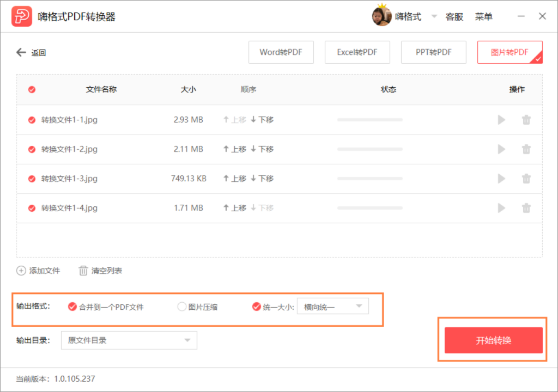Close the converter window
Viewport: 558px width, 392px height.
pos(542,16)
